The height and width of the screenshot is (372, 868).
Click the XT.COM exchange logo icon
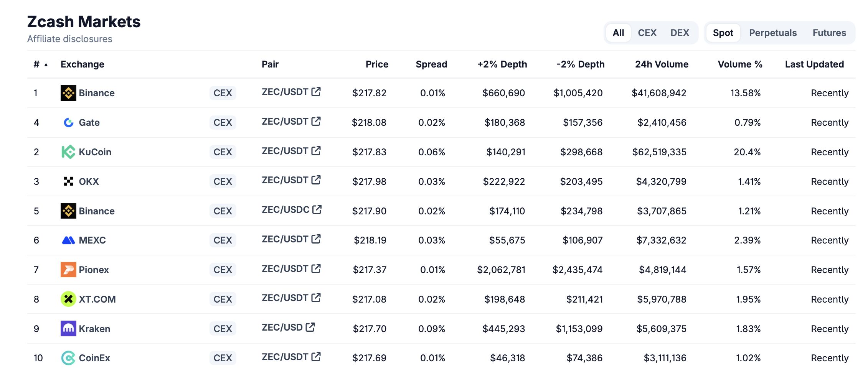pyautogui.click(x=68, y=299)
